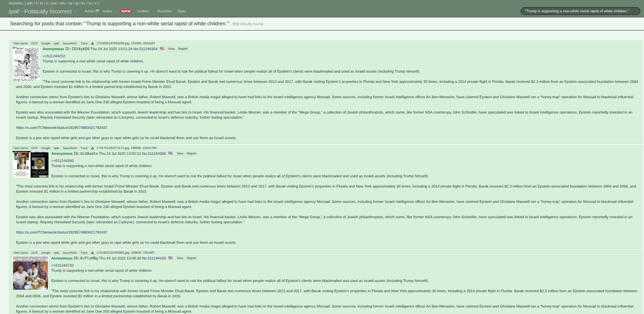Viewport: 644px width, 314px height.
Task: Click Trace for 1751922122484965.jpg
Action: [84, 253]
